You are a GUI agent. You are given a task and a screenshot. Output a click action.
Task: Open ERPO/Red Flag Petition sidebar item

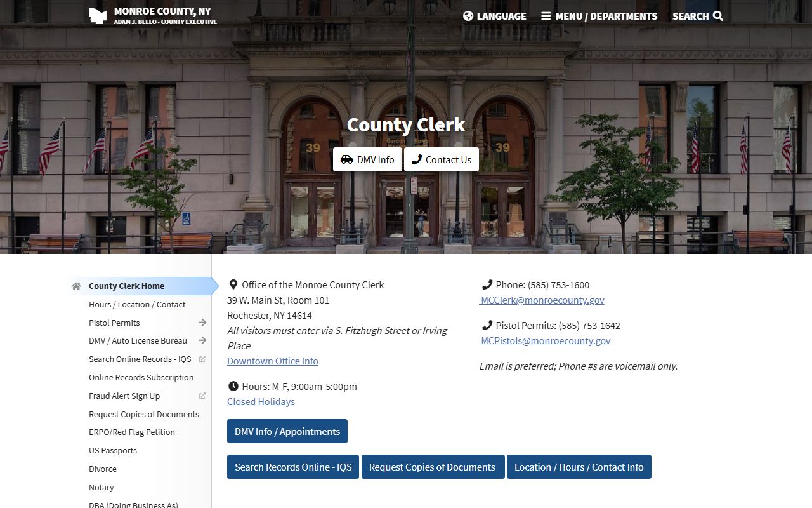pos(132,432)
